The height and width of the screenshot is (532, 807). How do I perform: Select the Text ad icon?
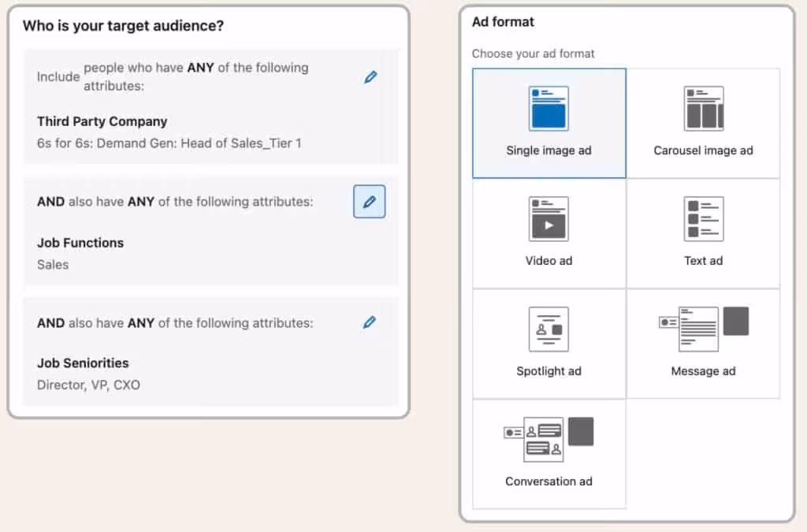tap(704, 218)
